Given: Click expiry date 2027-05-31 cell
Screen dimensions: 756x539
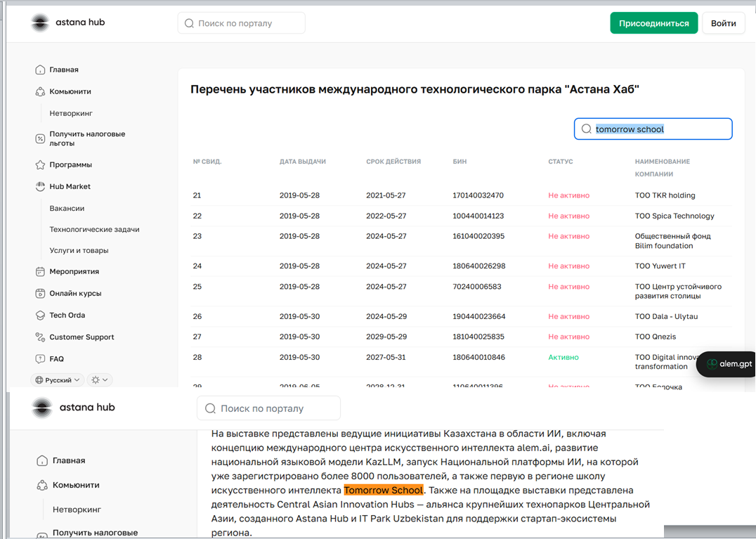Looking at the screenshot, I should point(386,357).
